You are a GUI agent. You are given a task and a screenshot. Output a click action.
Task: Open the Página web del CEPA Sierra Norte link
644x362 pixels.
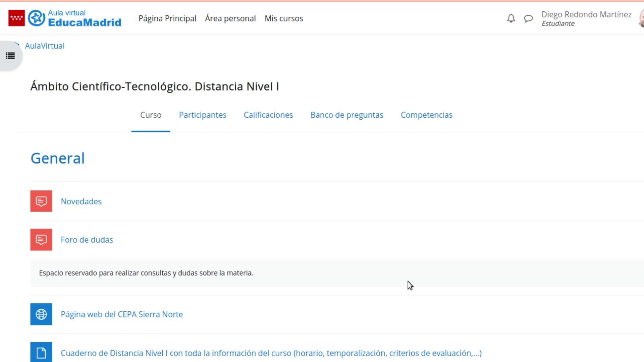tap(122, 314)
